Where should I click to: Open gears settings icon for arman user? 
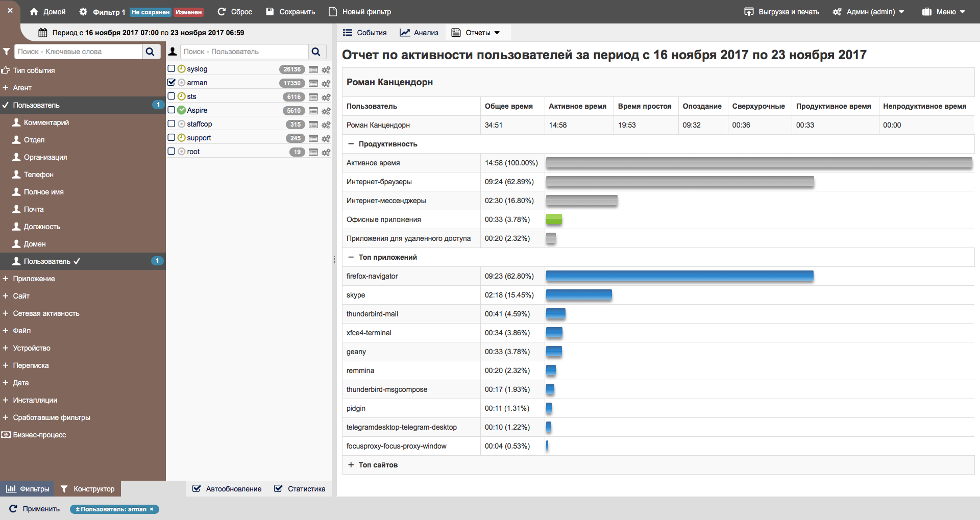pyautogui.click(x=326, y=83)
